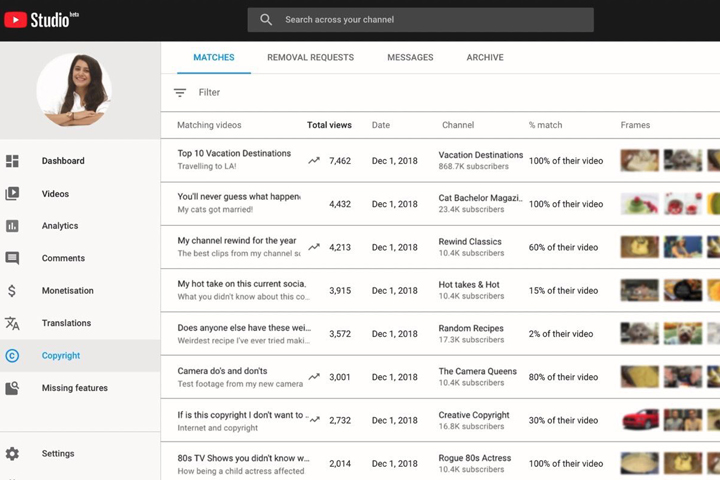This screenshot has width=720, height=480.
Task: Click the Comments speech bubble icon
Action: click(x=12, y=258)
